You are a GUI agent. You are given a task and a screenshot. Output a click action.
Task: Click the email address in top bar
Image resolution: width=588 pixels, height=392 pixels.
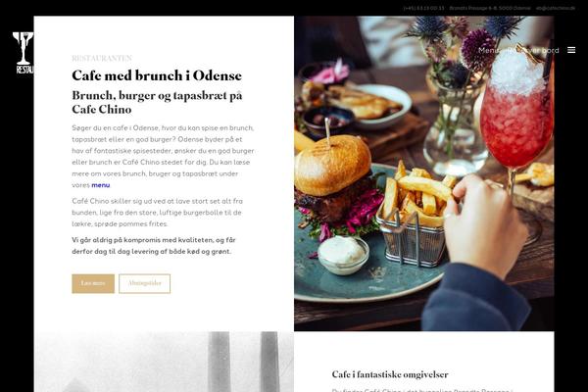[555, 8]
